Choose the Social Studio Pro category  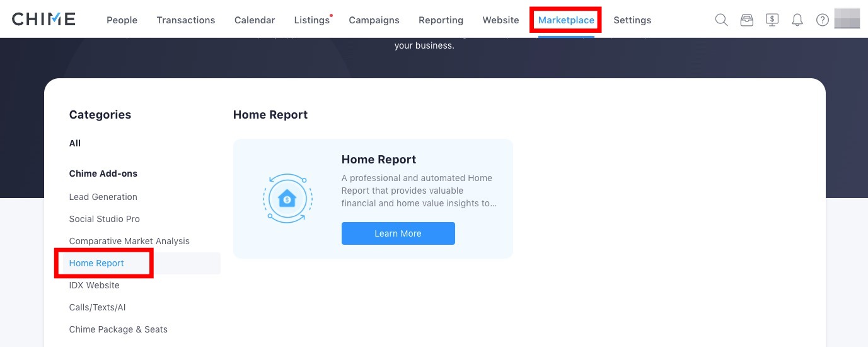click(105, 219)
